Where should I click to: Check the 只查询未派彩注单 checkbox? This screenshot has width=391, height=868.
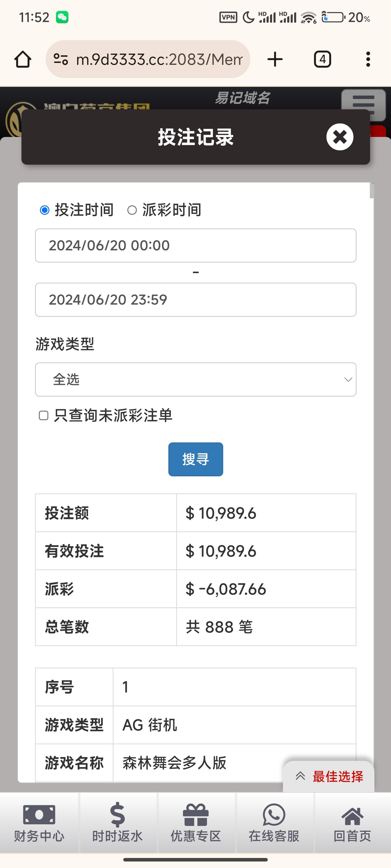(x=43, y=416)
